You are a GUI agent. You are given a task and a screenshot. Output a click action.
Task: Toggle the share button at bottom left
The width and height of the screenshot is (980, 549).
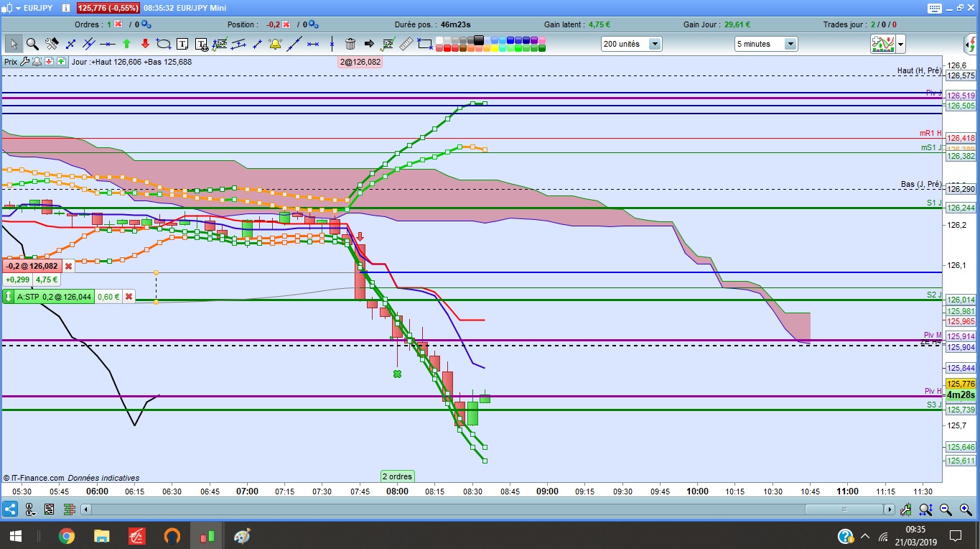pyautogui.click(x=10, y=509)
